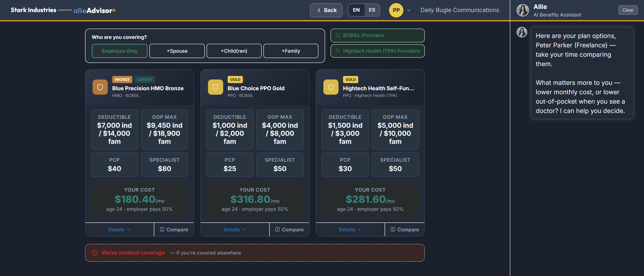Screen dimensions: 644x276
Task: Switch language to ES
Action: tap(372, 10)
